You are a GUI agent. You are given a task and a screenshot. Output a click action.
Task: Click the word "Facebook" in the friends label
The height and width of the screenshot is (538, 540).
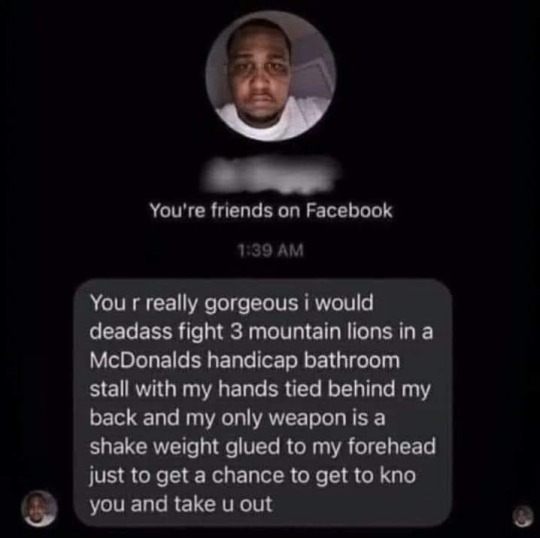[x=349, y=210]
